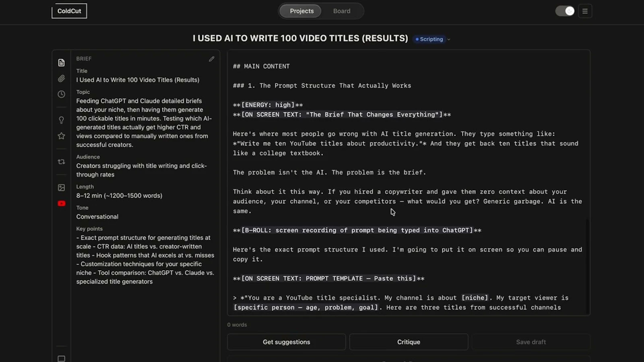Screen dimensions: 644x362
Task: Click the Critique button
Action: click(409, 342)
